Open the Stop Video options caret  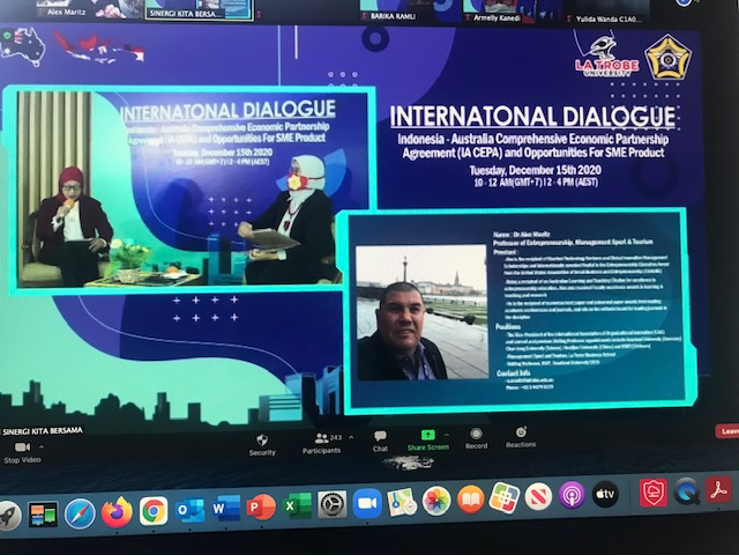point(41,446)
